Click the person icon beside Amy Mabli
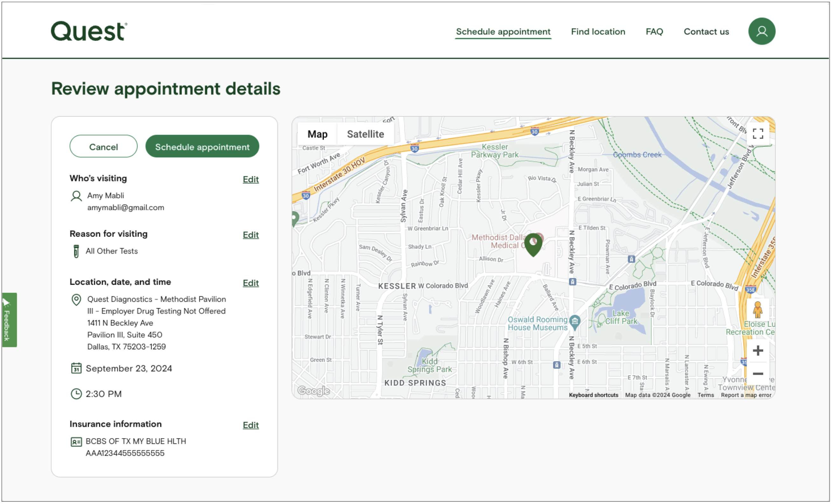The image size is (831, 504). point(76,196)
